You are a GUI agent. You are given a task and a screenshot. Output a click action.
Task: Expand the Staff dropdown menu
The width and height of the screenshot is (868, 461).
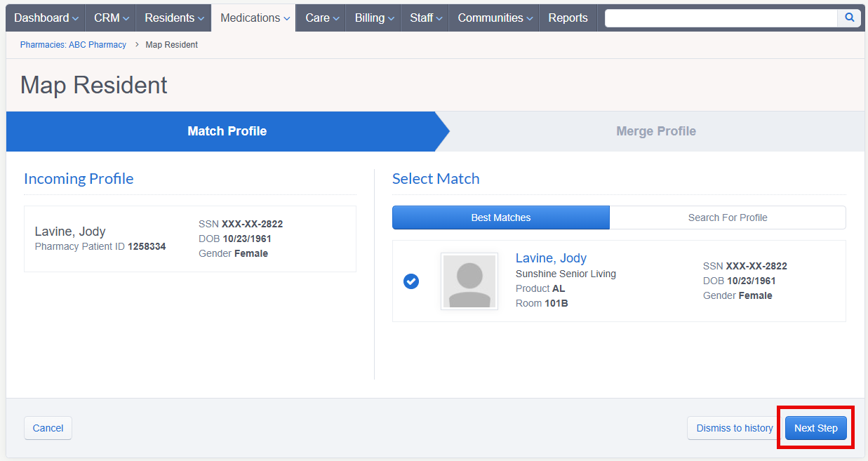(425, 18)
